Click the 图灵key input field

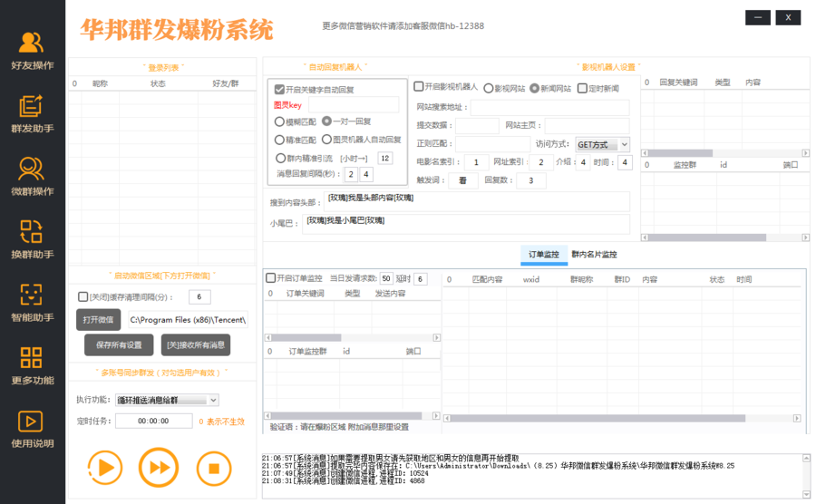pos(354,105)
